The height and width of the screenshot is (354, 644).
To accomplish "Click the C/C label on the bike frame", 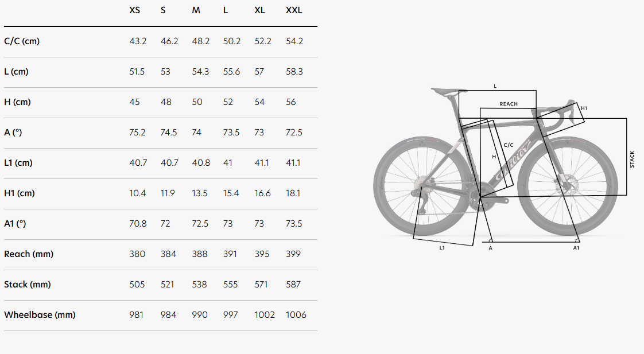I will point(508,145).
